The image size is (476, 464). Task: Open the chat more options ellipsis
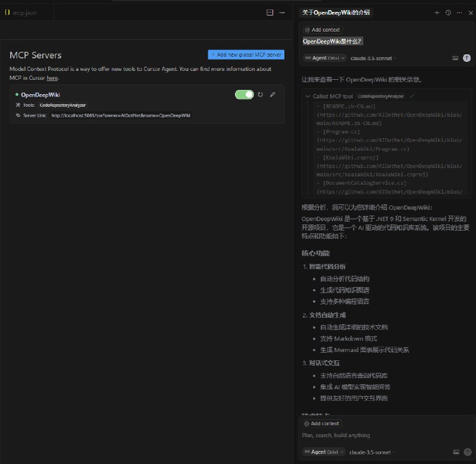pyautogui.click(x=459, y=13)
